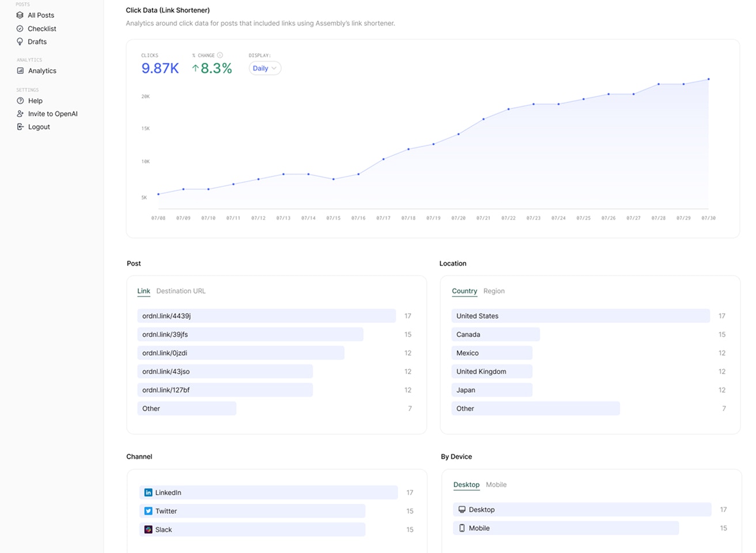Click the Drafts lightbulb icon
Viewport: 756px width, 553px height.
coord(20,42)
